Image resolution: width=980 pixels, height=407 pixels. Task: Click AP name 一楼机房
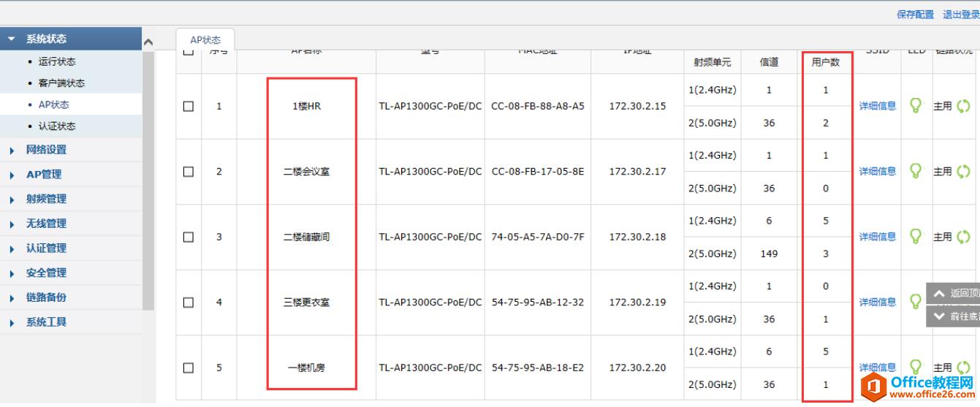coord(306,368)
